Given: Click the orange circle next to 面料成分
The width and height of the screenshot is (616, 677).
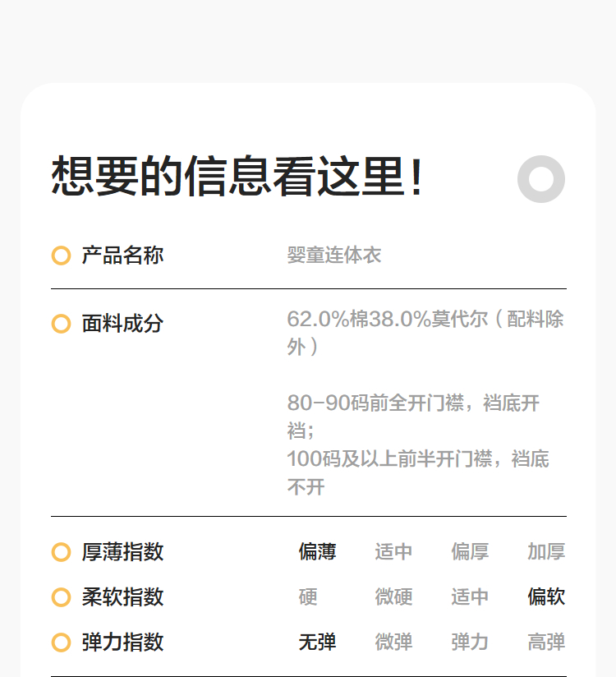Looking at the screenshot, I should pos(61,324).
